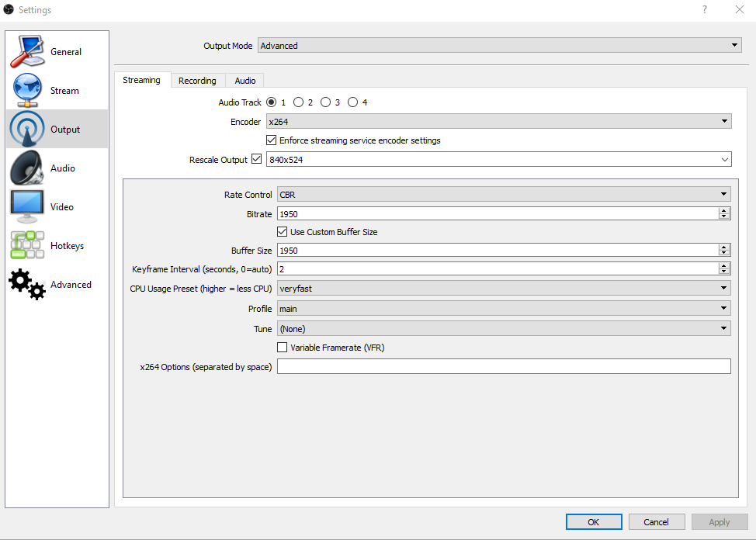756x540 pixels.
Task: Open the Hotkeys keyboard icon
Action: click(x=27, y=245)
